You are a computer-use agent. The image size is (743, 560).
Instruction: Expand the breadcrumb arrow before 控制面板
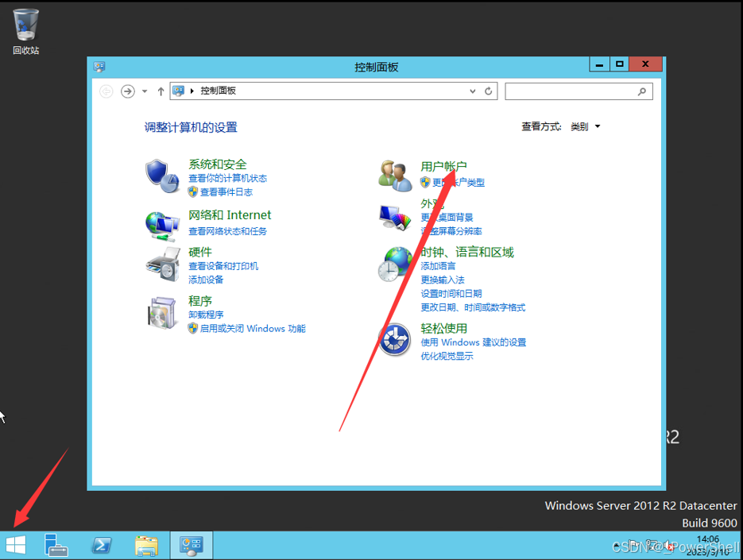point(192,91)
